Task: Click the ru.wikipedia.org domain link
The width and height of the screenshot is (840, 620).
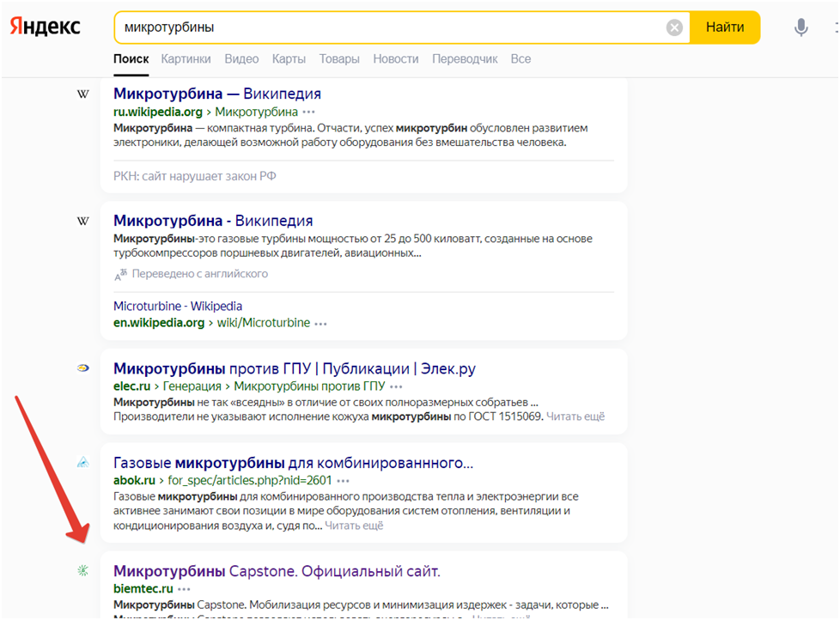Action: coord(157,112)
